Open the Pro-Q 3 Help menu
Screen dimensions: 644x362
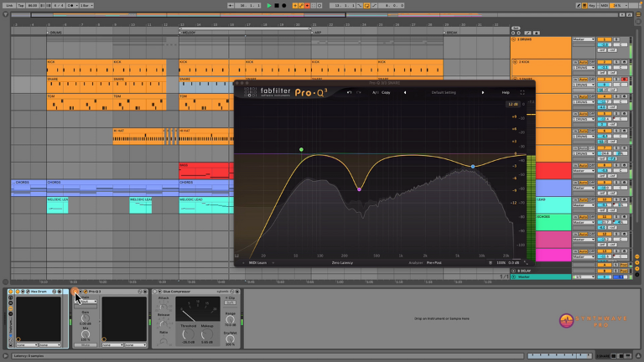(506, 93)
